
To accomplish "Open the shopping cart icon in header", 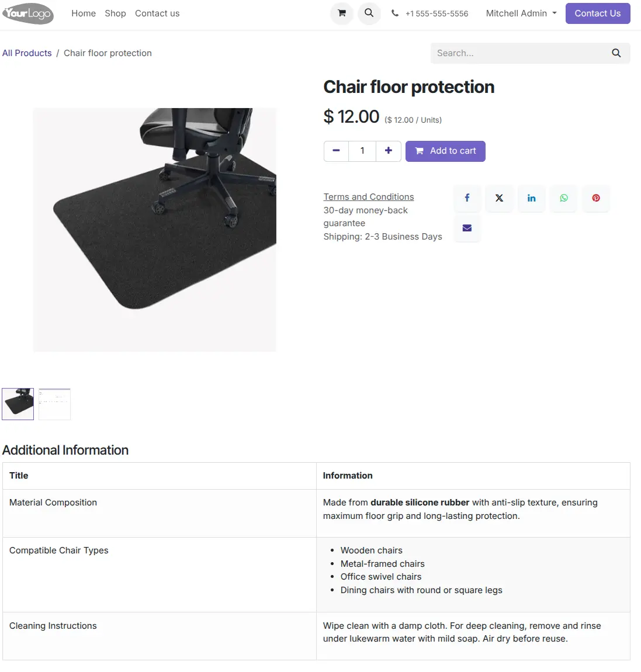I will [341, 13].
